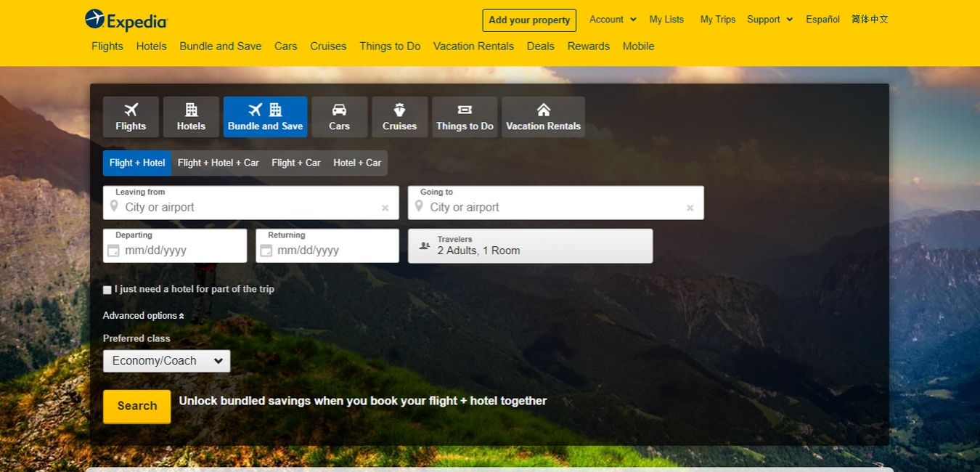Image resolution: width=980 pixels, height=472 pixels.
Task: Open Vacation Rentals in top navigation
Action: point(473,46)
